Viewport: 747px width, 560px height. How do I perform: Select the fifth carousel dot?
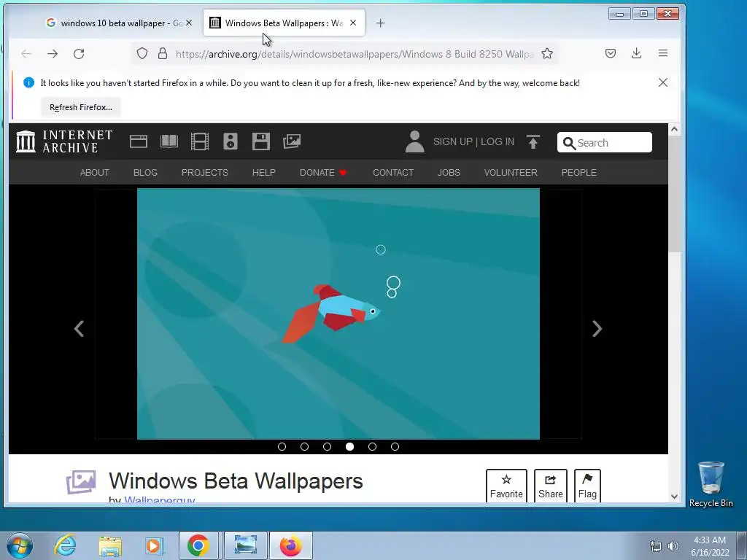373,447
